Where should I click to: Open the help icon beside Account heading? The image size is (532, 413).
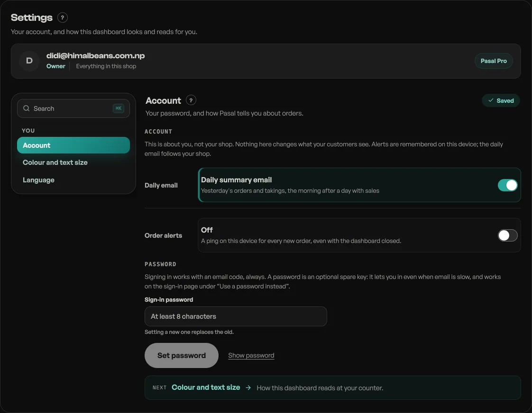[x=191, y=100]
